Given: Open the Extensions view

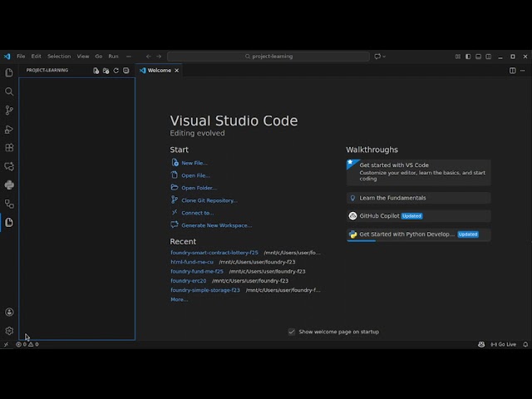Looking at the screenshot, I should (9, 148).
